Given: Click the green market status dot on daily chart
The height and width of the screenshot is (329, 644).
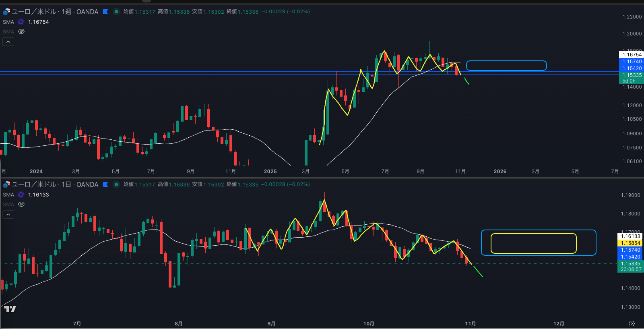Looking at the screenshot, I should 116,184.
